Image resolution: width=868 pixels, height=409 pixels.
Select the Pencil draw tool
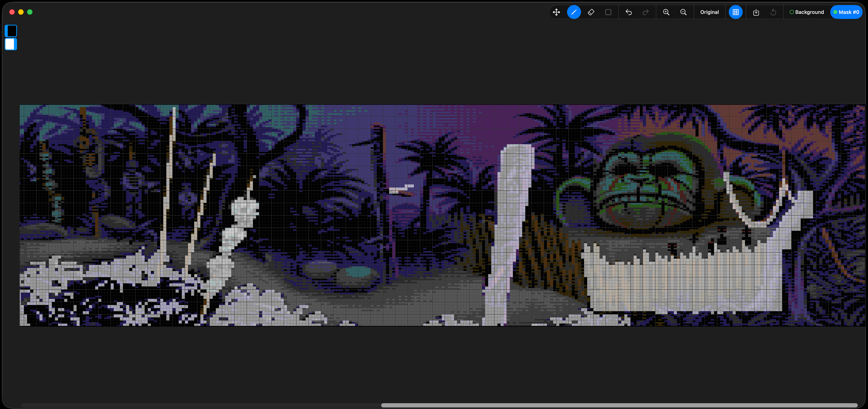pos(573,12)
